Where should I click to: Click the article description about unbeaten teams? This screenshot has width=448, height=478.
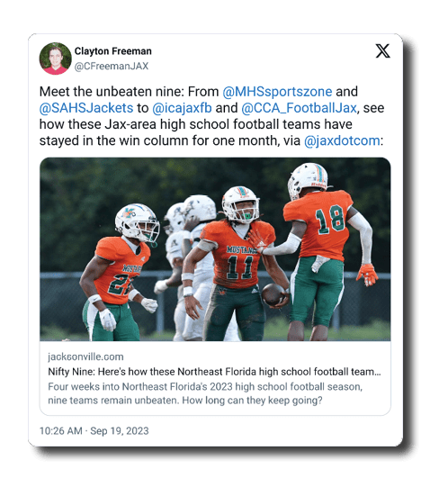click(205, 393)
